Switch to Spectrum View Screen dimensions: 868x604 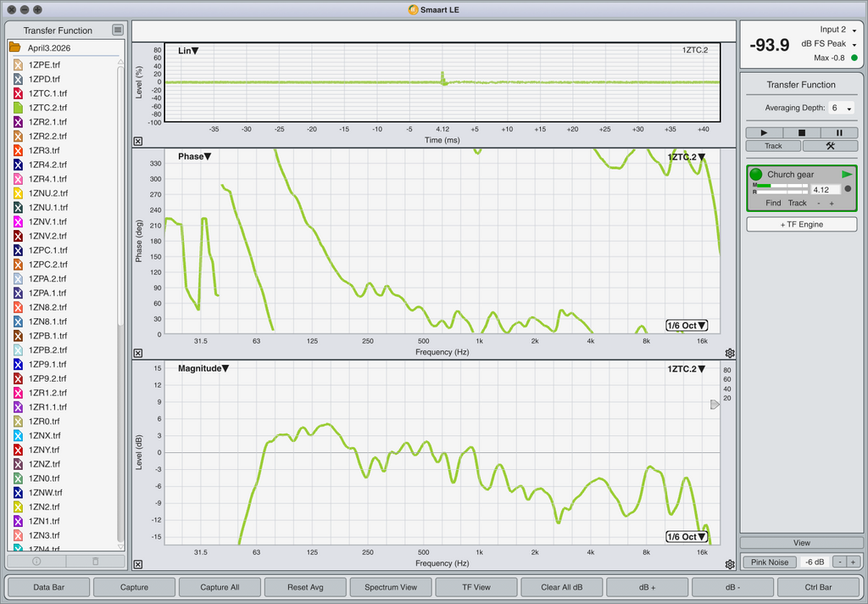(x=390, y=587)
